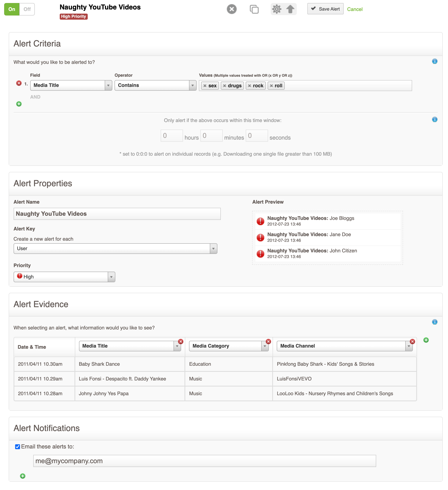Click the delete alert X icon
Image resolution: width=448 pixels, height=490 pixels.
pyautogui.click(x=231, y=9)
